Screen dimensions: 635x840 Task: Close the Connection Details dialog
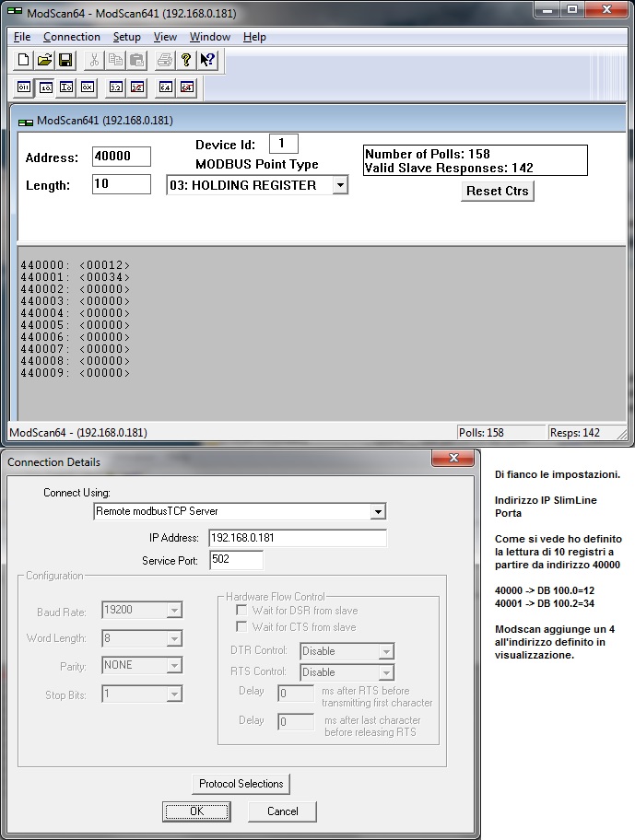click(x=453, y=458)
